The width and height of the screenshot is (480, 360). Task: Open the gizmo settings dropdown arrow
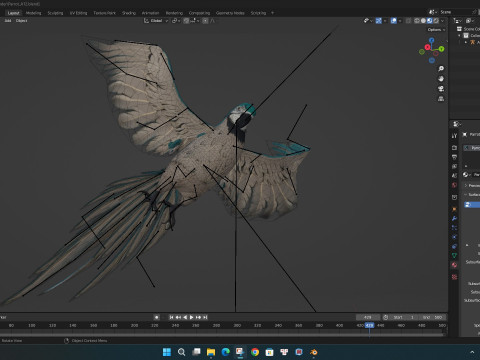[385, 21]
